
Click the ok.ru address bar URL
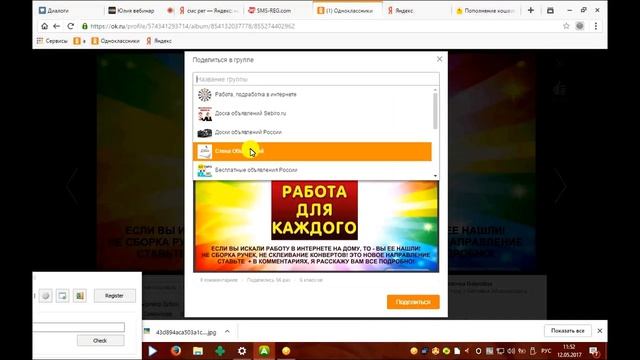pos(193,26)
